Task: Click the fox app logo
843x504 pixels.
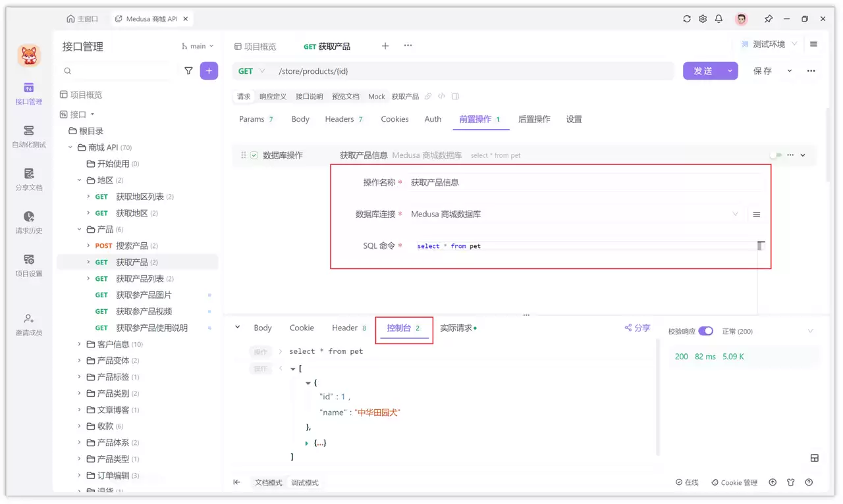Action: [x=29, y=55]
